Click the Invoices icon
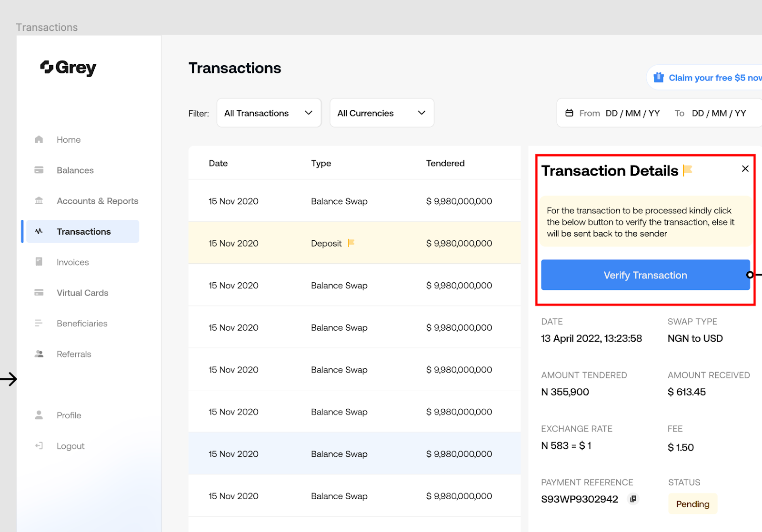The width and height of the screenshot is (762, 532). pos(39,262)
